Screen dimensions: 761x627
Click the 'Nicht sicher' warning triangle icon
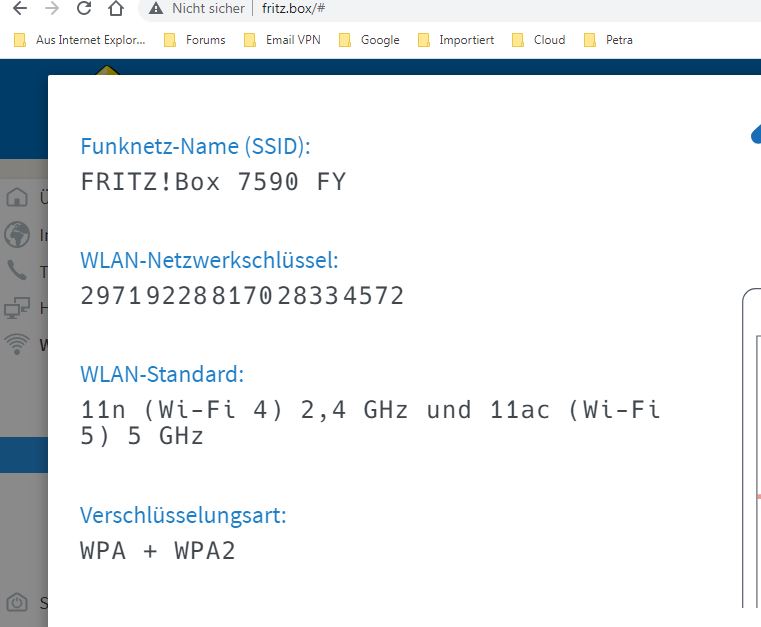click(156, 8)
